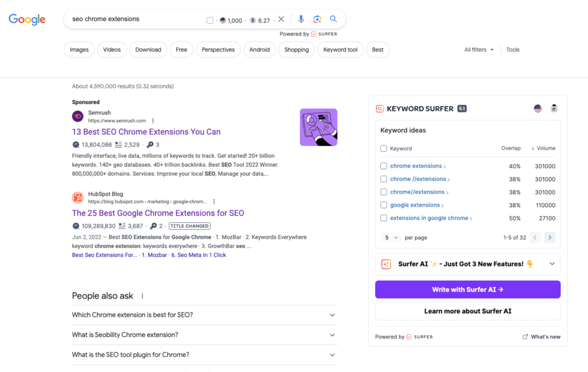Open the per page count dropdown
588x372 pixels.
(x=390, y=237)
